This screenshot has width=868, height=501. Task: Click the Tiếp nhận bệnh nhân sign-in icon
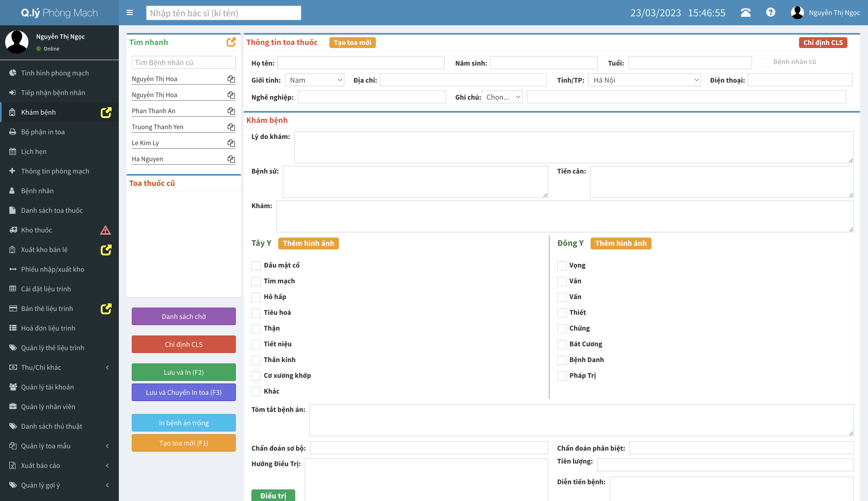[x=13, y=92]
